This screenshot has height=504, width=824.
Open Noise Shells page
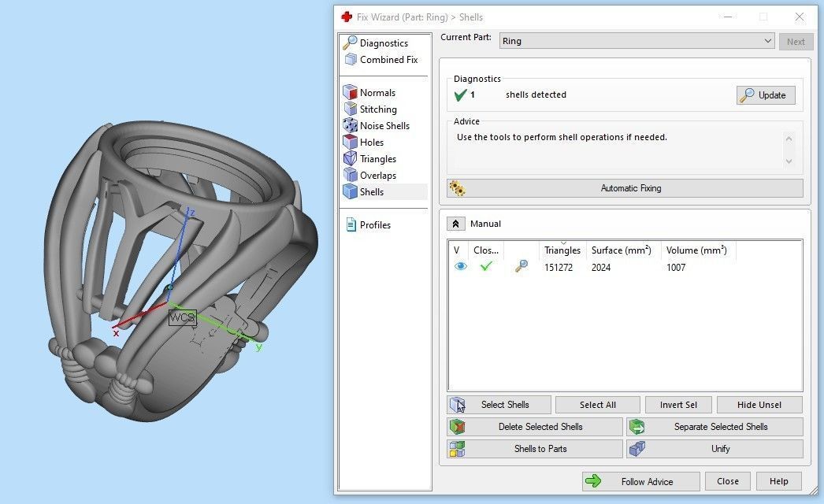[384, 125]
